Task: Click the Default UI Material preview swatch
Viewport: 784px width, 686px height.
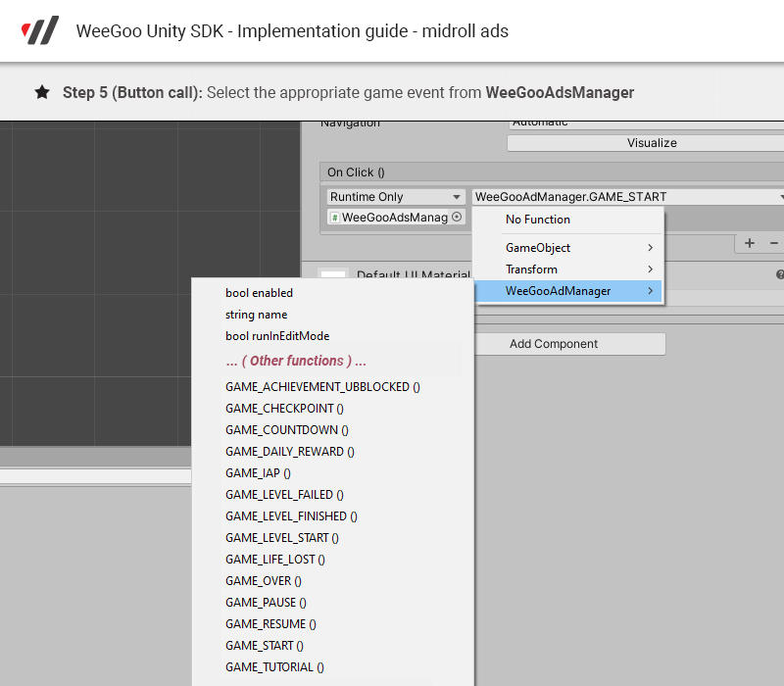Action: (333, 276)
